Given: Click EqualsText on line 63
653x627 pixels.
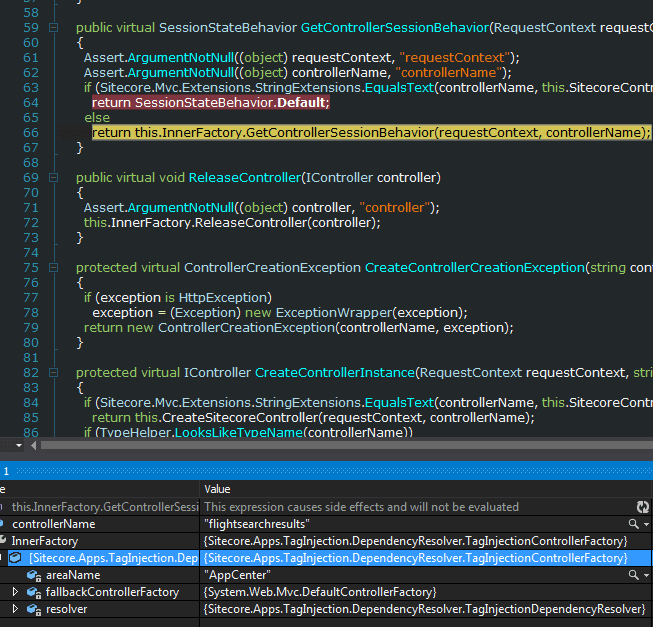Looking at the screenshot, I should click(399, 87).
